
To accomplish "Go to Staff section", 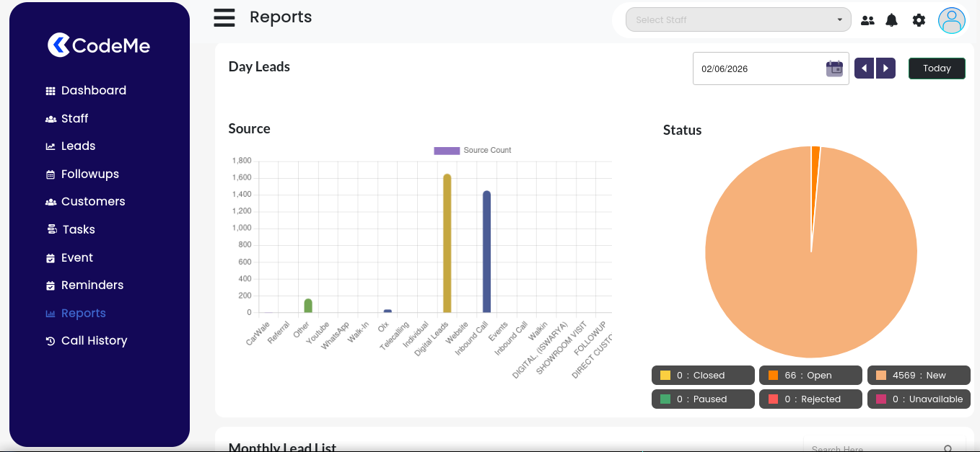I will [75, 118].
